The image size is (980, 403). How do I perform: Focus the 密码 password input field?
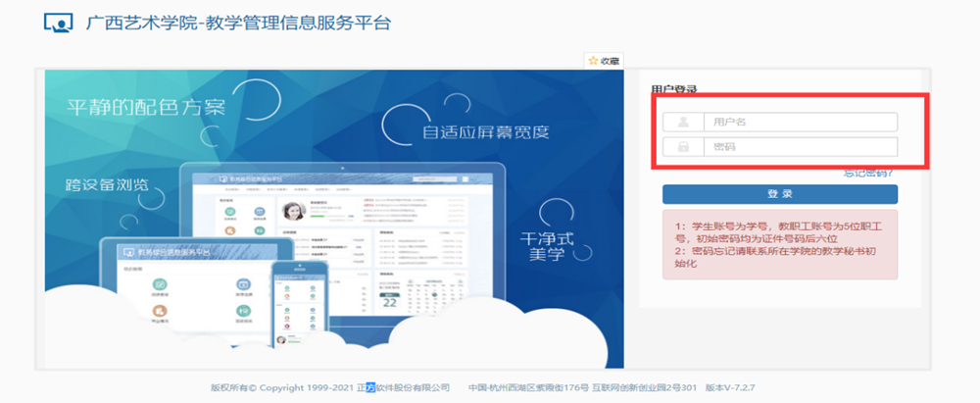[x=800, y=147]
